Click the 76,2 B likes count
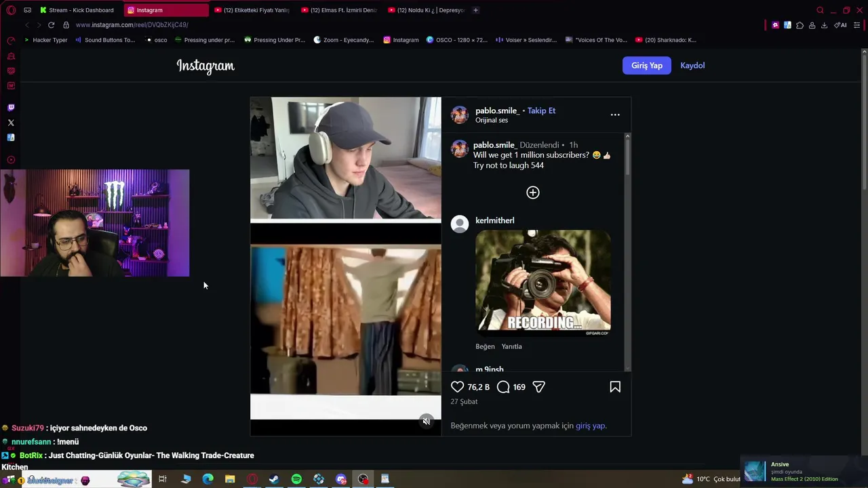Screen dimensions: 868x488 (479, 387)
